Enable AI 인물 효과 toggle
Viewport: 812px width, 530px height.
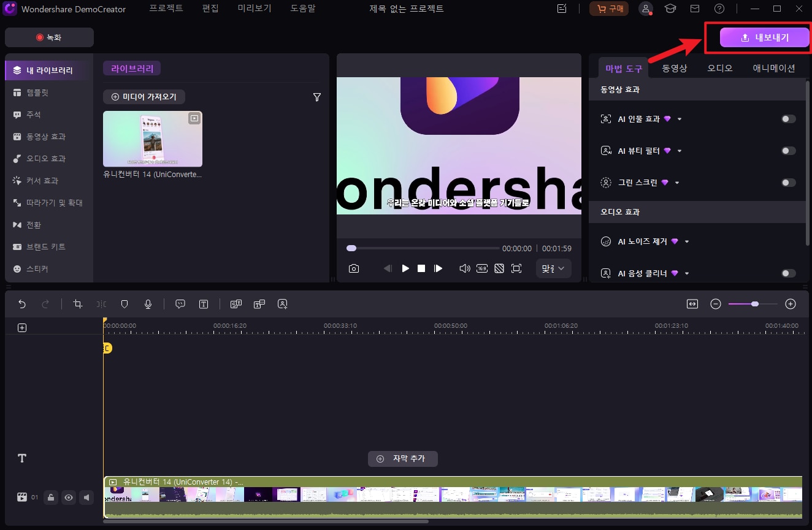(789, 119)
